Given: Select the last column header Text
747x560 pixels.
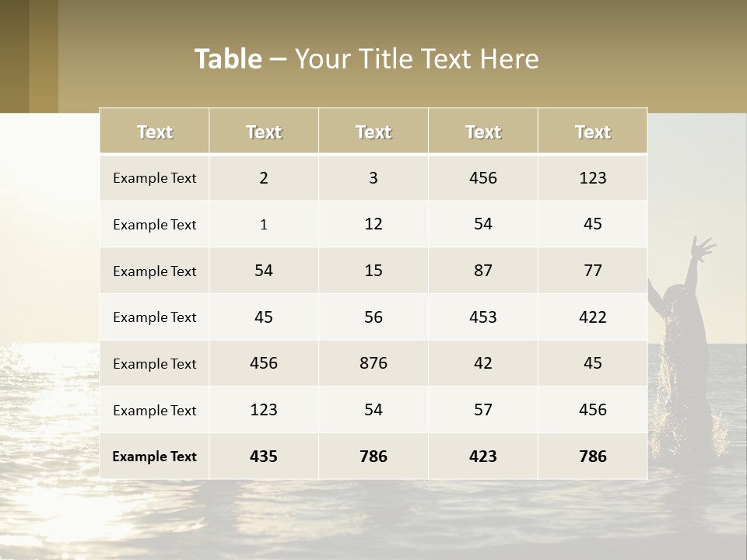Looking at the screenshot, I should click(x=592, y=132).
